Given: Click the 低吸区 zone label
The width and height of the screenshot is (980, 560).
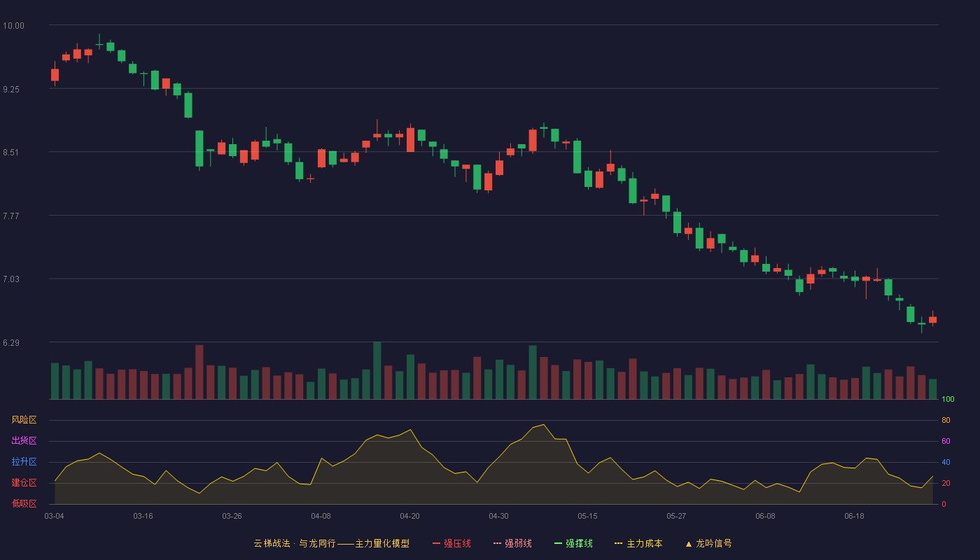Looking at the screenshot, I should point(24,504).
